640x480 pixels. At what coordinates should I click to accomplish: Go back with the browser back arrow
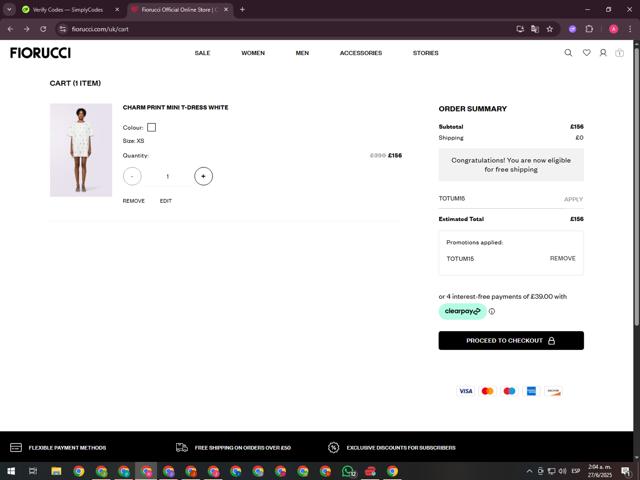(11, 29)
